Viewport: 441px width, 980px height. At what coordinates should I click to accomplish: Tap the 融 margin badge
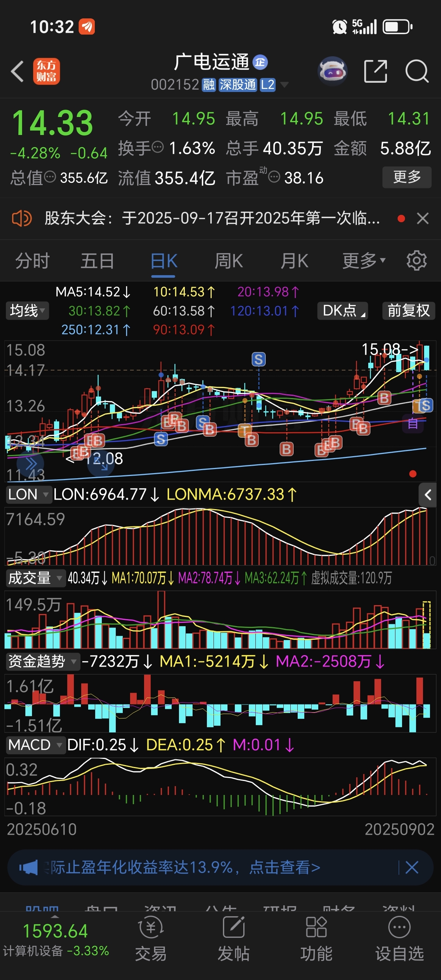(x=209, y=85)
